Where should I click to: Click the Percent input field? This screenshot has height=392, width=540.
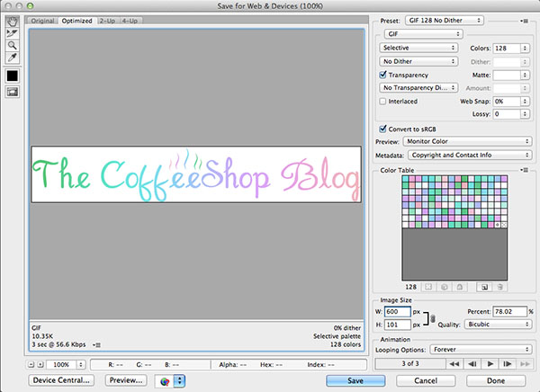point(510,311)
